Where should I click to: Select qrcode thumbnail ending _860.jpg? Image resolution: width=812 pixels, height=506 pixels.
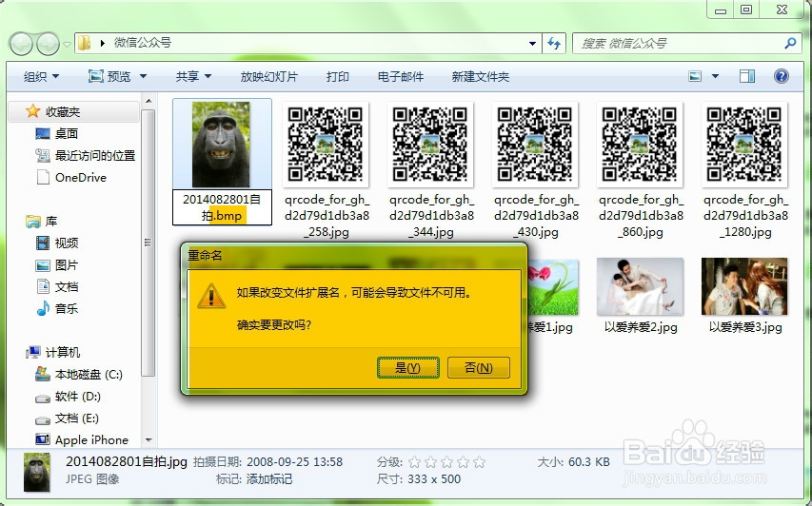pos(640,144)
